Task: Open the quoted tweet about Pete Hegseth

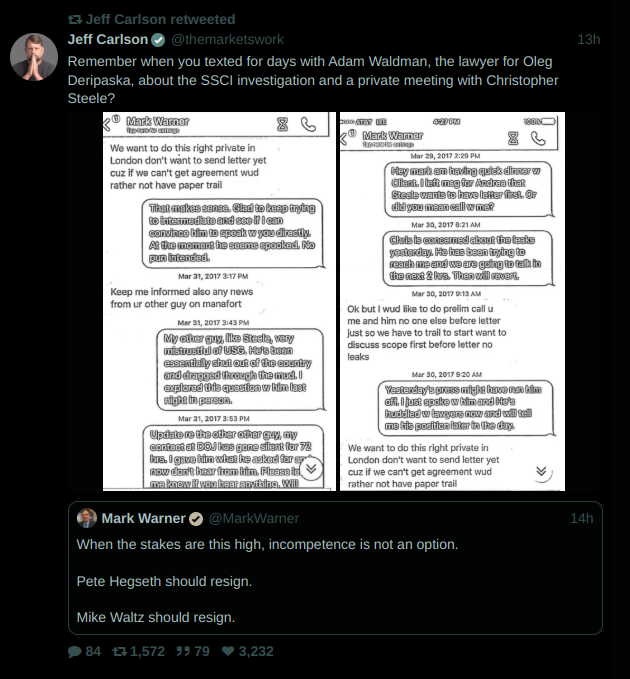Action: tap(335, 568)
